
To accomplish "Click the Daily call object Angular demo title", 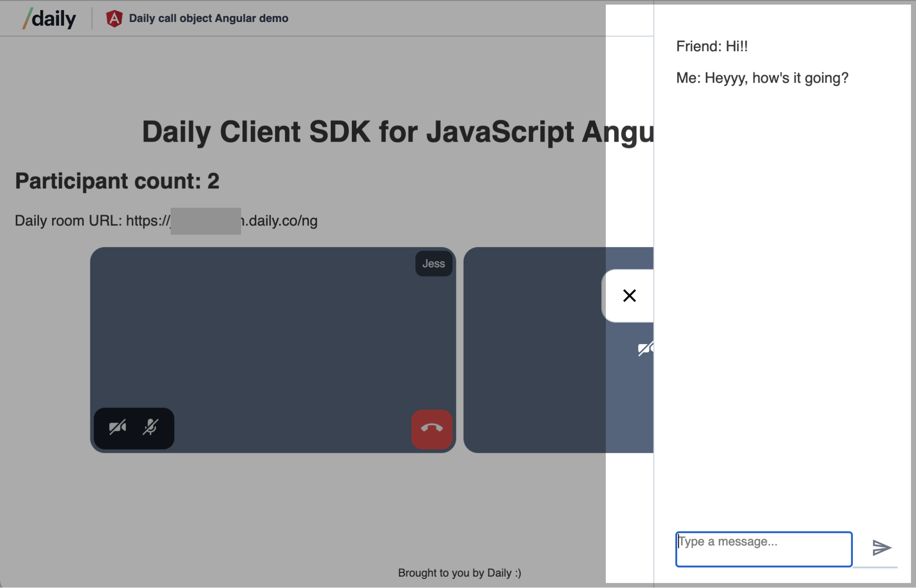I will pos(208,18).
